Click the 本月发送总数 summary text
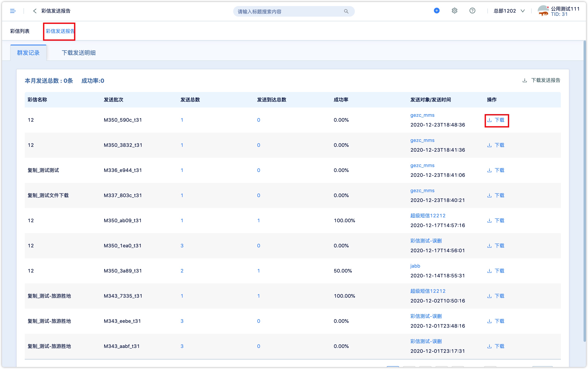Viewport: 588px width, 369px height. click(x=49, y=81)
